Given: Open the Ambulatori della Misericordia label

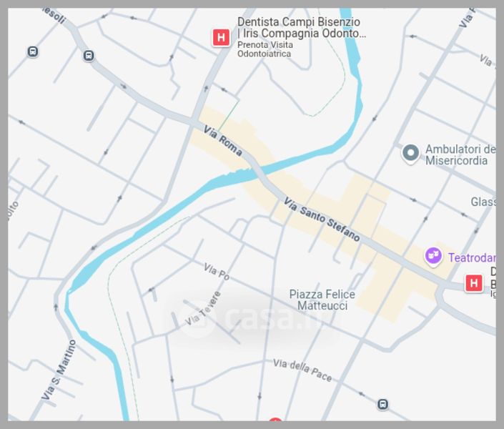Looking at the screenshot, I should point(460,154).
